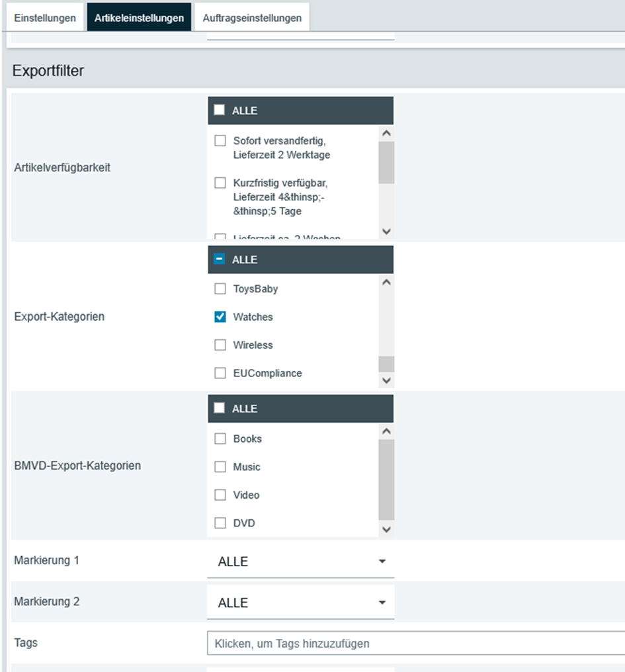Select the Wireless category checkbox
The image size is (625, 672).
coord(220,345)
